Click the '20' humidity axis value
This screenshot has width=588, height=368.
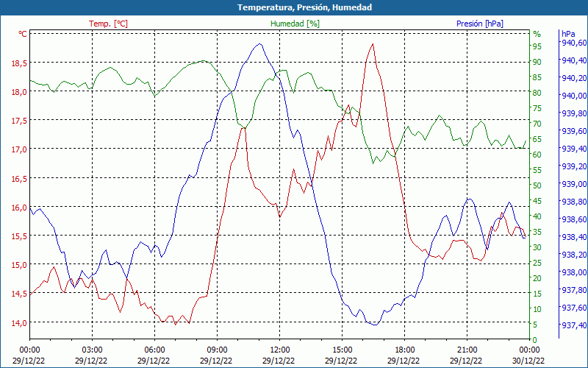tap(537, 278)
